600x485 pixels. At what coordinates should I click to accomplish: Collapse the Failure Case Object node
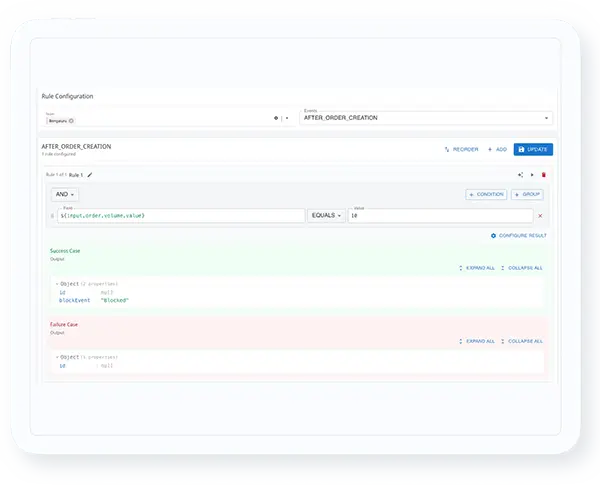point(57,357)
